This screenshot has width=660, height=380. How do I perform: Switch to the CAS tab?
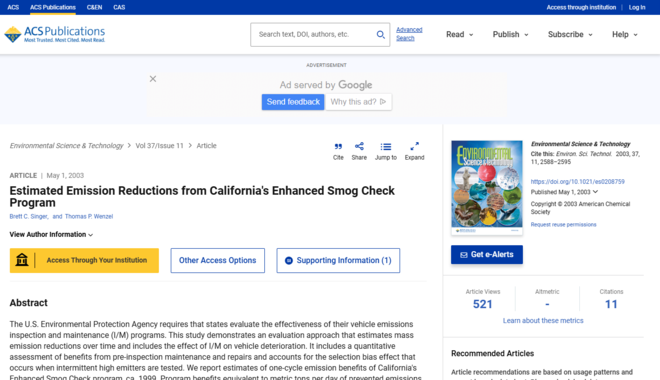coord(119,7)
